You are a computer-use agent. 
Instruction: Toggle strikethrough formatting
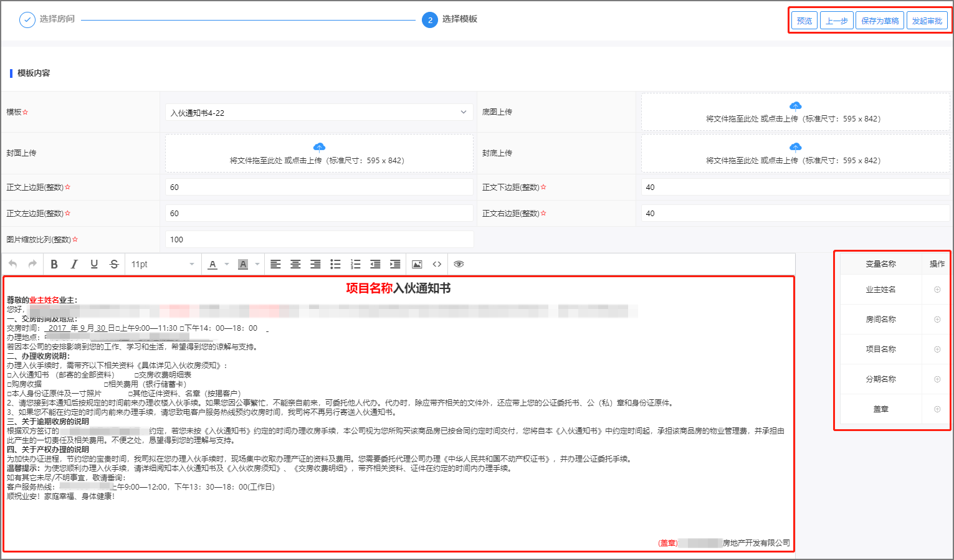pyautogui.click(x=114, y=264)
